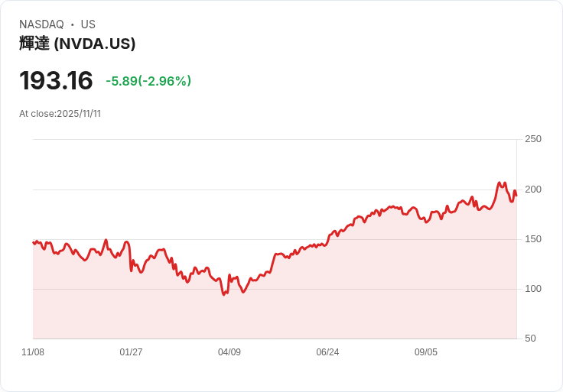
Task: Click the 100 y-axis label
Action: click(533, 288)
